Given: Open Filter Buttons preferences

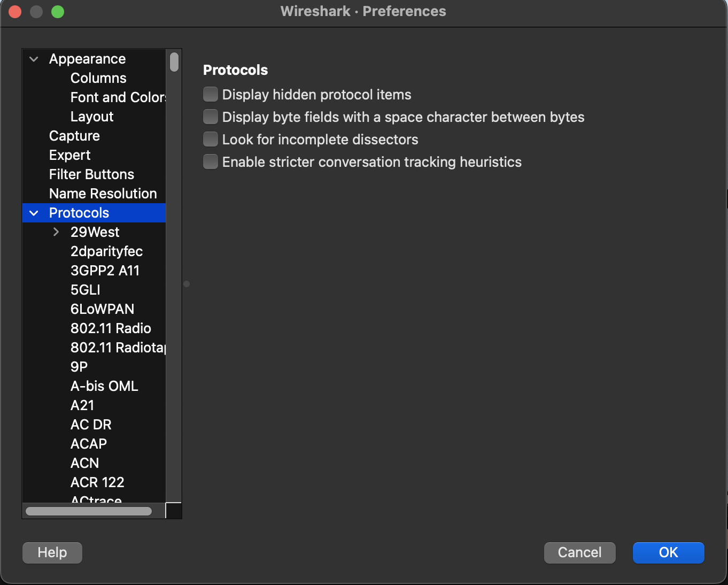Looking at the screenshot, I should [91, 174].
